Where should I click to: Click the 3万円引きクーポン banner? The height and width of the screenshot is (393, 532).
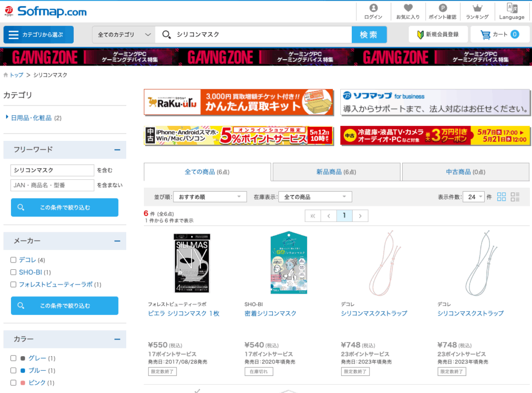(x=435, y=136)
